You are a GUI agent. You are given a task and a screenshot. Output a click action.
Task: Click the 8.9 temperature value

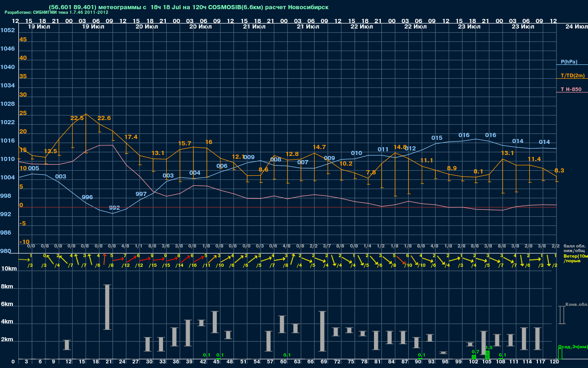point(452,168)
